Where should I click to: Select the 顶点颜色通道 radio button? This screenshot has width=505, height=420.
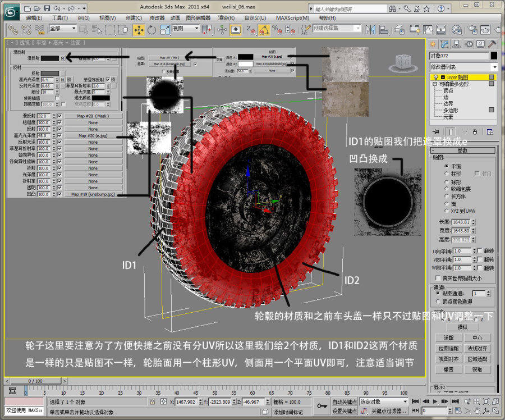[x=438, y=302]
